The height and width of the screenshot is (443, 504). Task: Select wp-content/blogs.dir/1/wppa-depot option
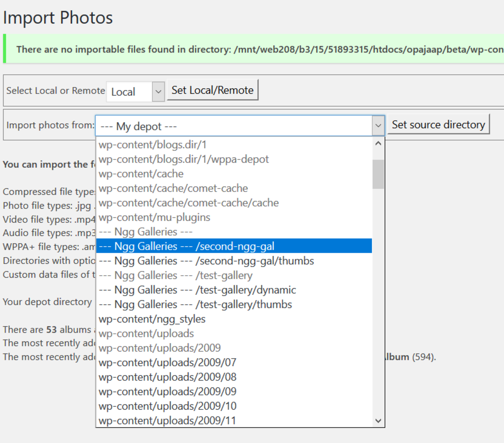(184, 159)
